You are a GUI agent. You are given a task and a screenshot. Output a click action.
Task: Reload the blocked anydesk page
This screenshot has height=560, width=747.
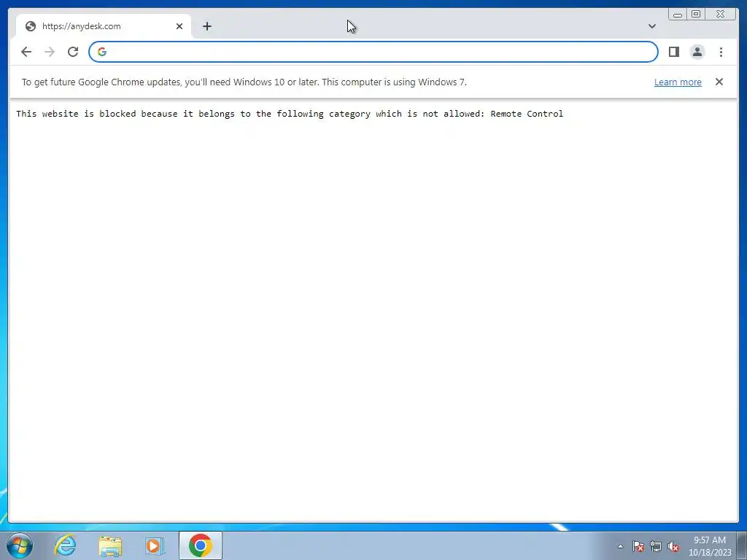tap(73, 52)
